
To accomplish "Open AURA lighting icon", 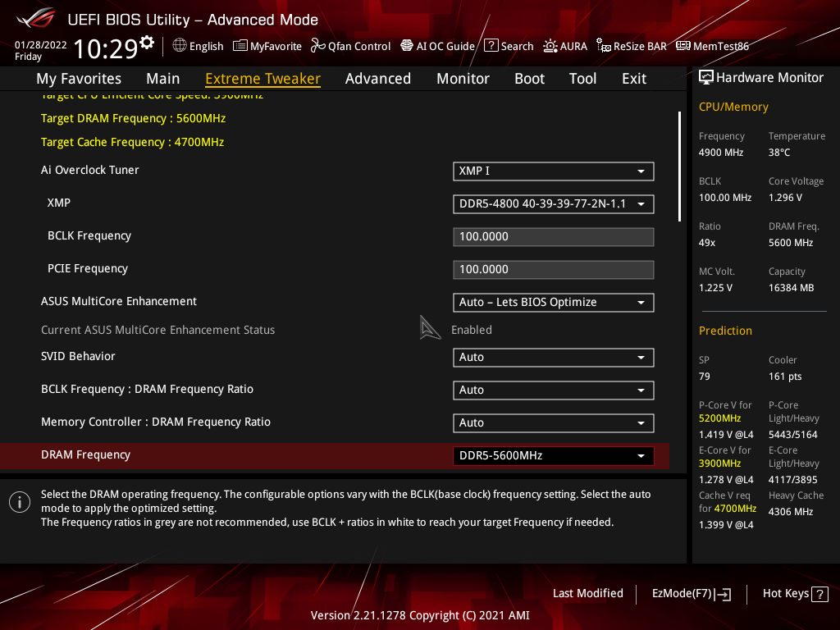I will [550, 46].
